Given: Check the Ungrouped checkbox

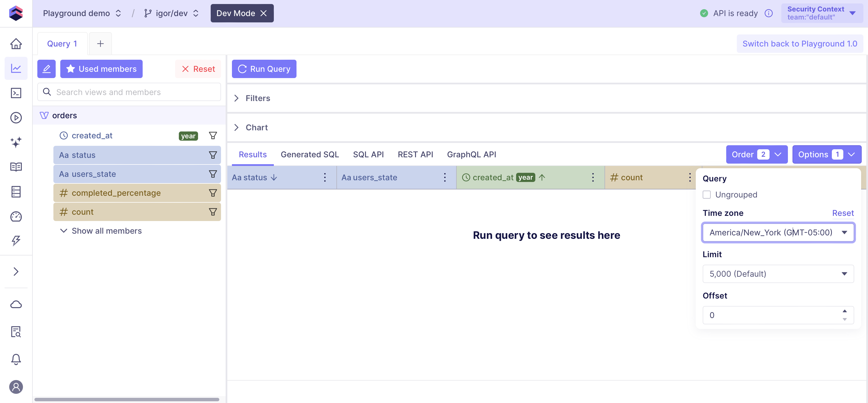Looking at the screenshot, I should pyautogui.click(x=707, y=194).
